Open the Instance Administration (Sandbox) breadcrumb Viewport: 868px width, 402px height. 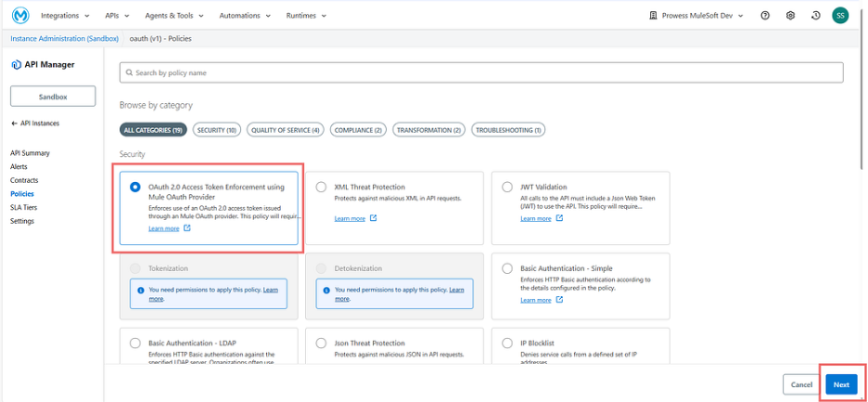tap(65, 39)
